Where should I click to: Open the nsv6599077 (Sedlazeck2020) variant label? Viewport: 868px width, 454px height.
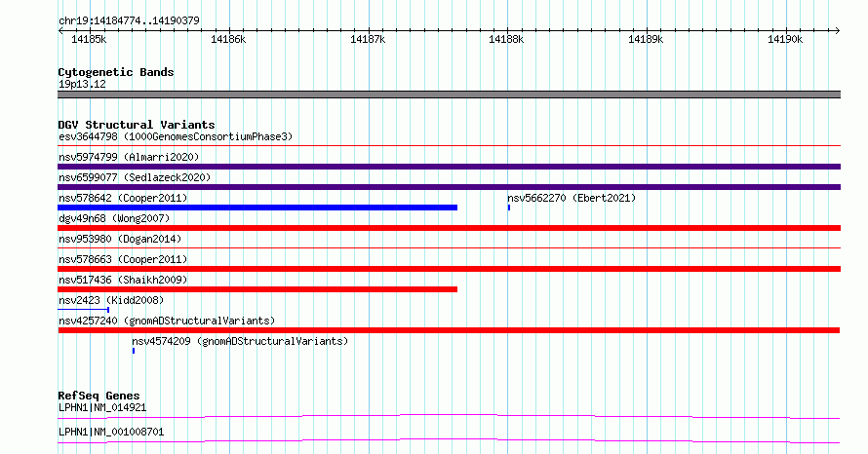point(135,177)
